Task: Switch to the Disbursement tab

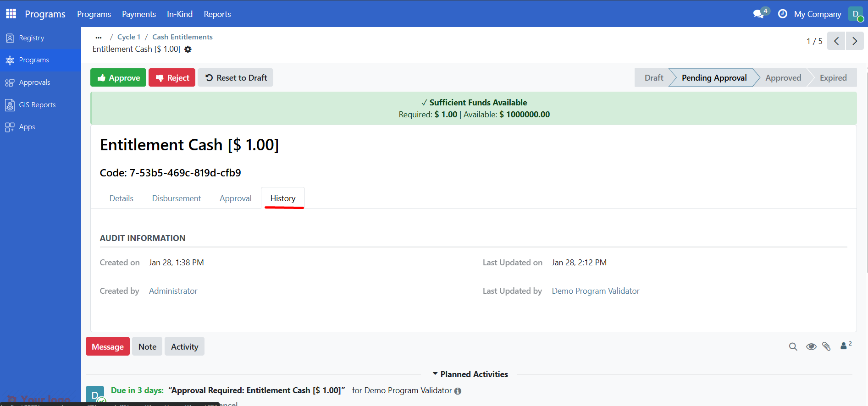Action: point(177,198)
